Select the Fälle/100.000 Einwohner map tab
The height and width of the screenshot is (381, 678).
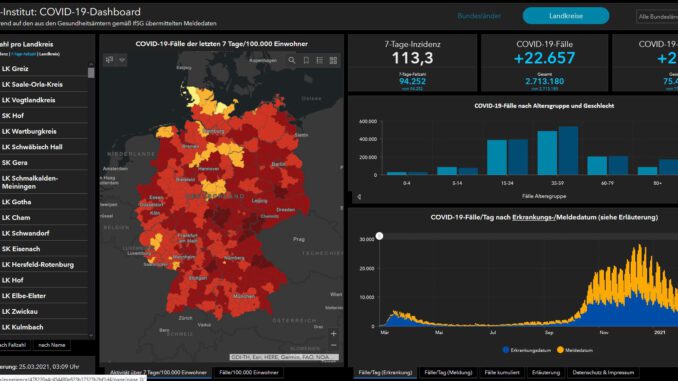click(x=249, y=372)
